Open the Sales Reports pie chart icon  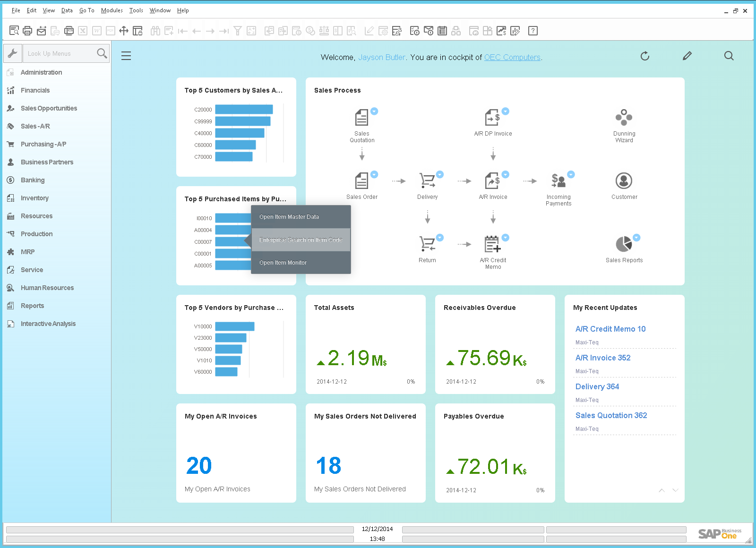click(x=624, y=244)
